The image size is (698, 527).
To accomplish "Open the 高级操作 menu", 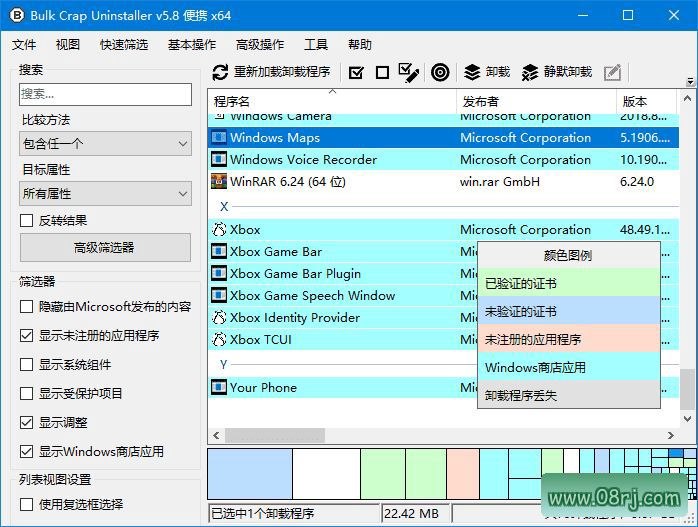I will coord(260,45).
